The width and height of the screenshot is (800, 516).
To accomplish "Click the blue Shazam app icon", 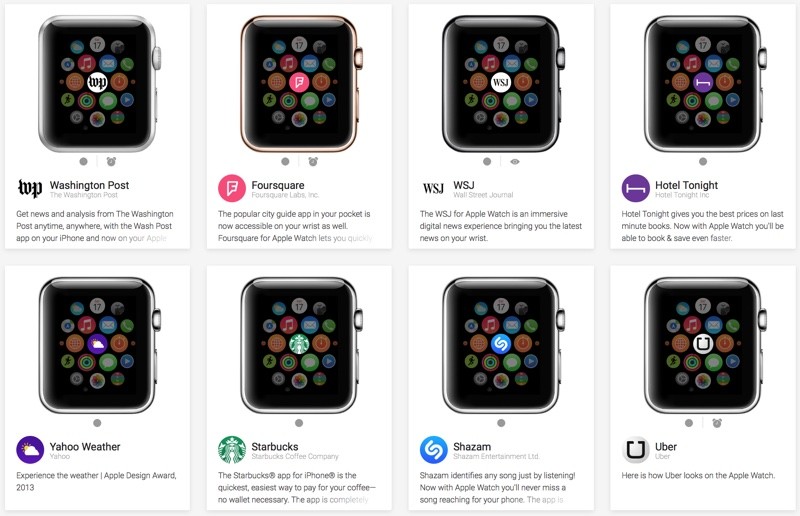I will click(x=434, y=450).
